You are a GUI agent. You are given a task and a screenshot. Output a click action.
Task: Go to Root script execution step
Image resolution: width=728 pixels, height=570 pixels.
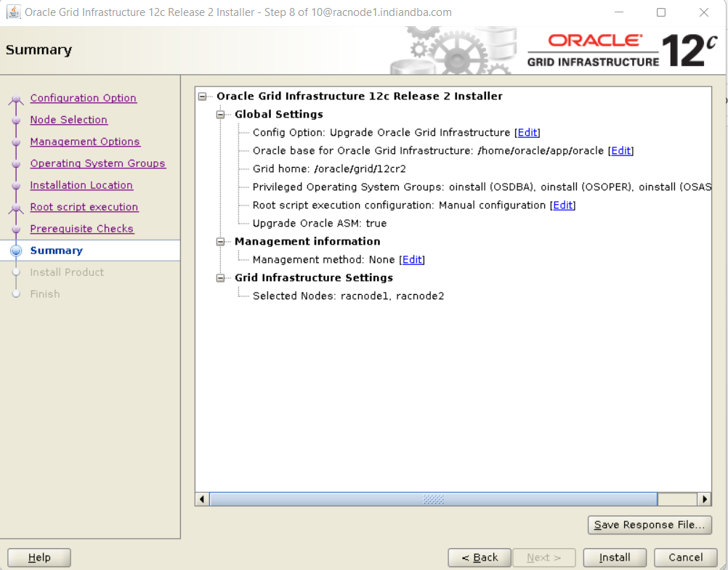84,207
